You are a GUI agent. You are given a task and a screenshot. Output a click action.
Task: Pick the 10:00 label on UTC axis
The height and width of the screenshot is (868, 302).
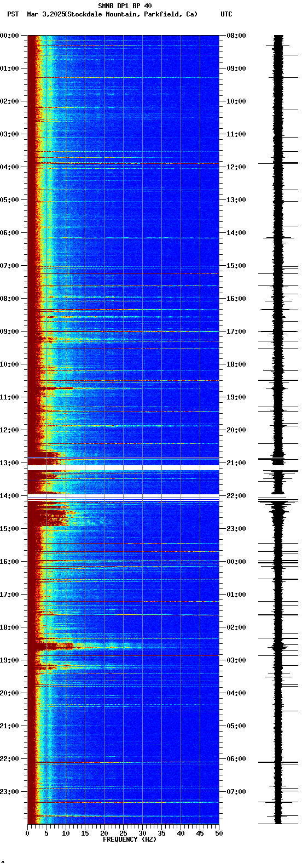tap(236, 101)
